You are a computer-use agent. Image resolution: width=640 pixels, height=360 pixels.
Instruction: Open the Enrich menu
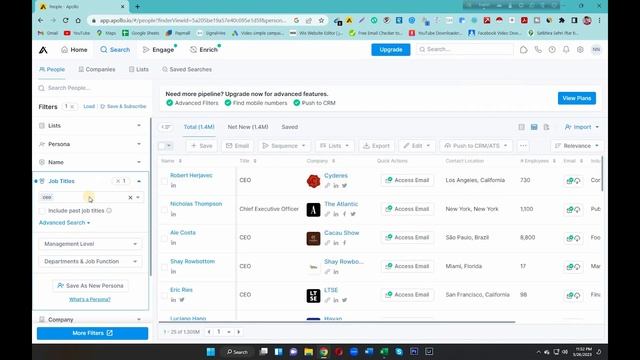tap(204, 50)
